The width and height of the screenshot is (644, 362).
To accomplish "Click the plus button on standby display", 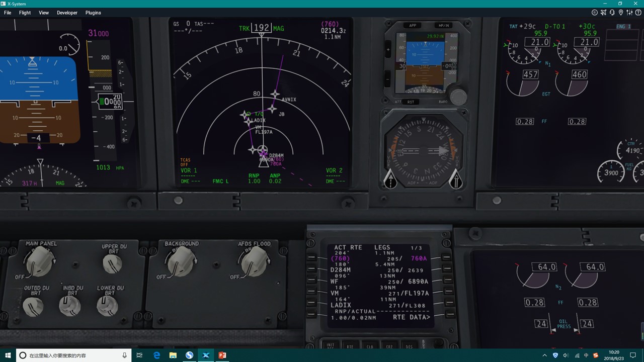I will pos(387,50).
